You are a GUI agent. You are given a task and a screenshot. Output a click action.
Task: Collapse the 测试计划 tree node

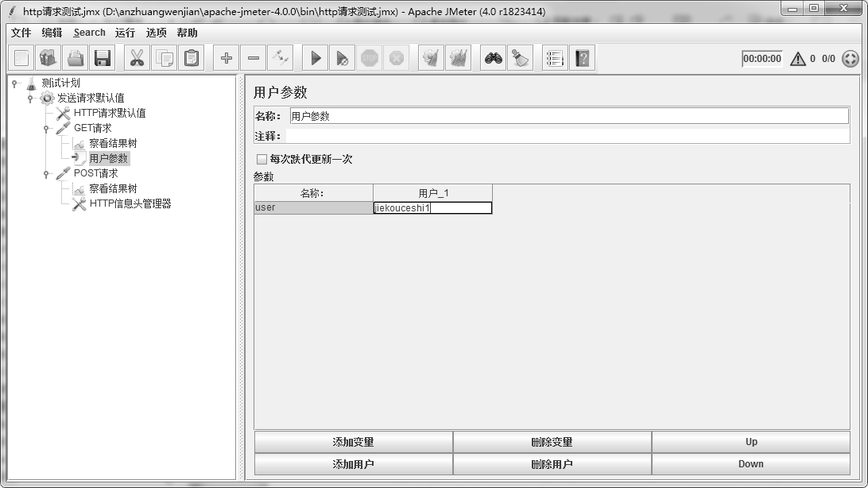15,83
